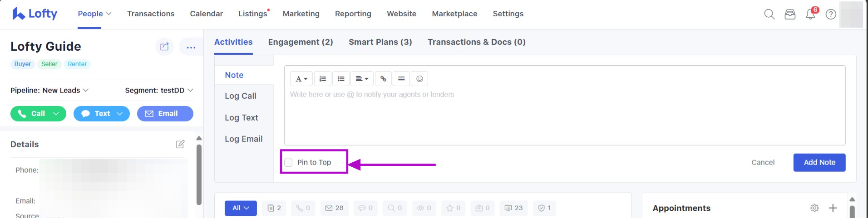The width and height of the screenshot is (868, 218).
Task: Cancel the note entry
Action: click(763, 162)
